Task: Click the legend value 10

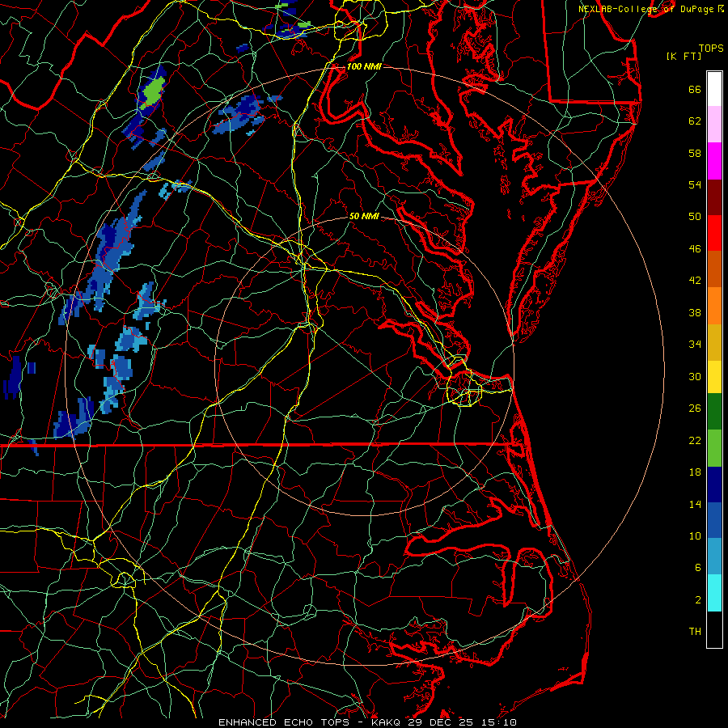Action: coord(695,535)
